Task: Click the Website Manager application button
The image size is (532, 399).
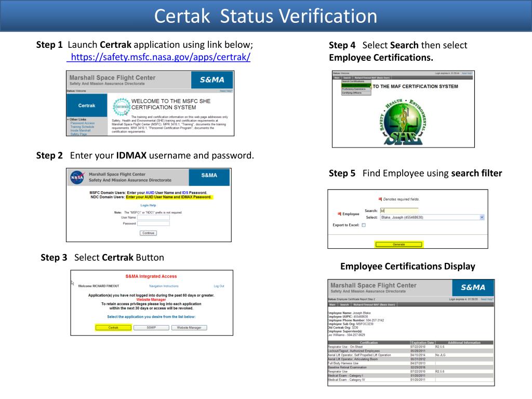Action: pos(189,328)
